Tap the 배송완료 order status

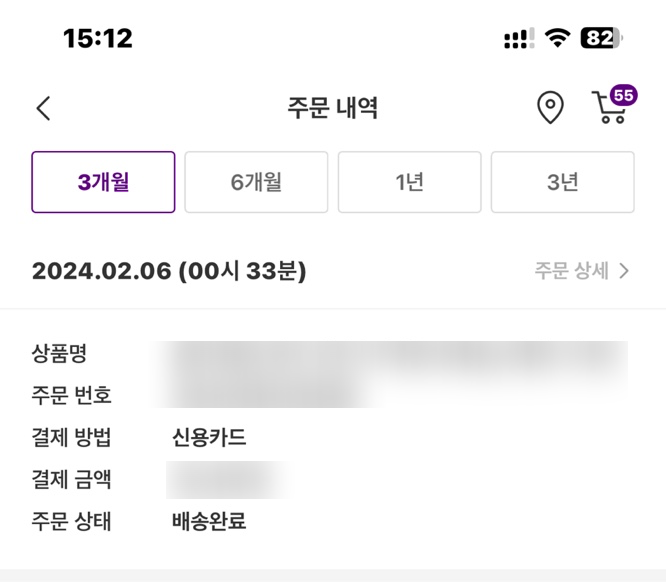[209, 521]
